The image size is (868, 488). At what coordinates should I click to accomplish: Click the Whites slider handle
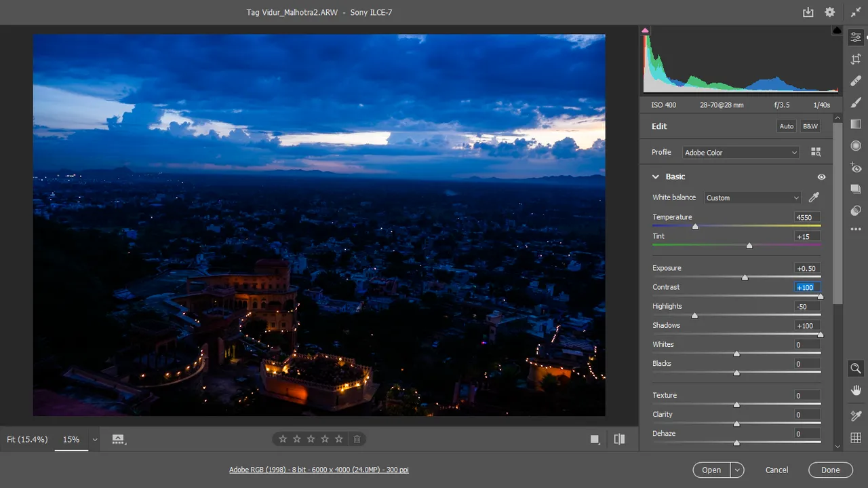tap(736, 354)
